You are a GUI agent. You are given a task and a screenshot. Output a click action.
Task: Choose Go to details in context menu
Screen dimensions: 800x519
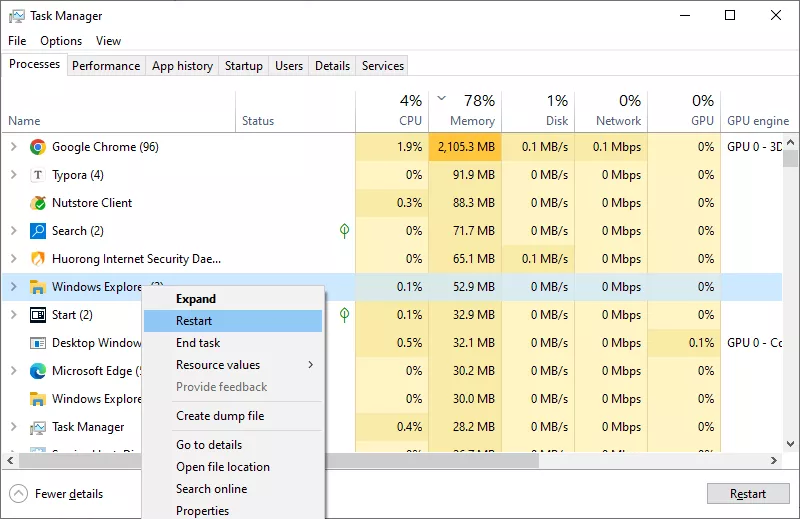[x=233, y=445]
